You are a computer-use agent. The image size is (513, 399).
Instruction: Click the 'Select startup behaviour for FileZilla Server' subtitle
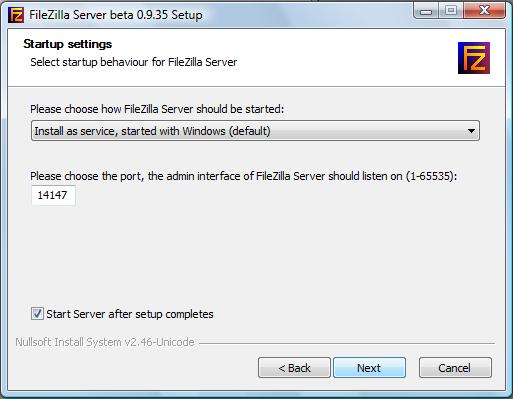pos(134,62)
